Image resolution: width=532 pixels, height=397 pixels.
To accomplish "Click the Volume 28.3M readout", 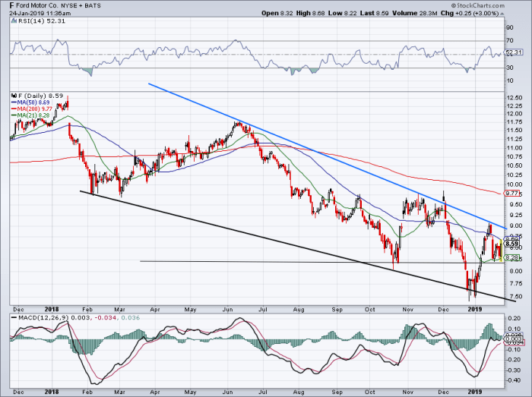I will coord(414,13).
